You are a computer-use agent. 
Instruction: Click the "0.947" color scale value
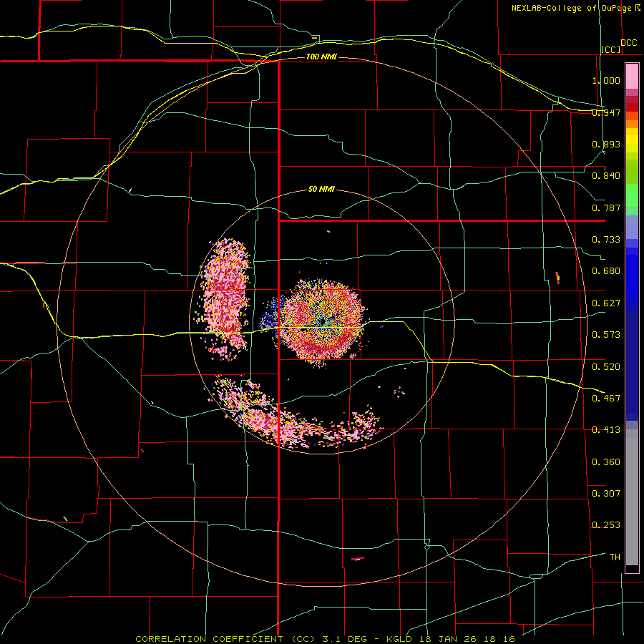pos(606,112)
